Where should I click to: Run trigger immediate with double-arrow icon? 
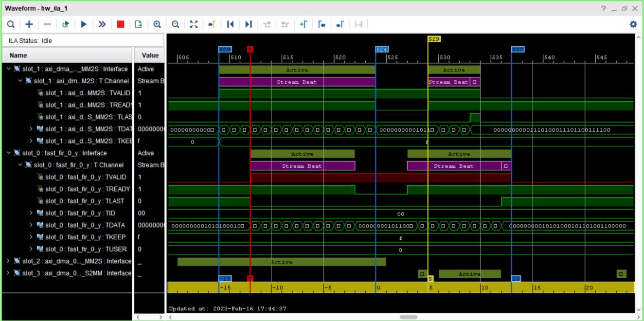tap(102, 24)
